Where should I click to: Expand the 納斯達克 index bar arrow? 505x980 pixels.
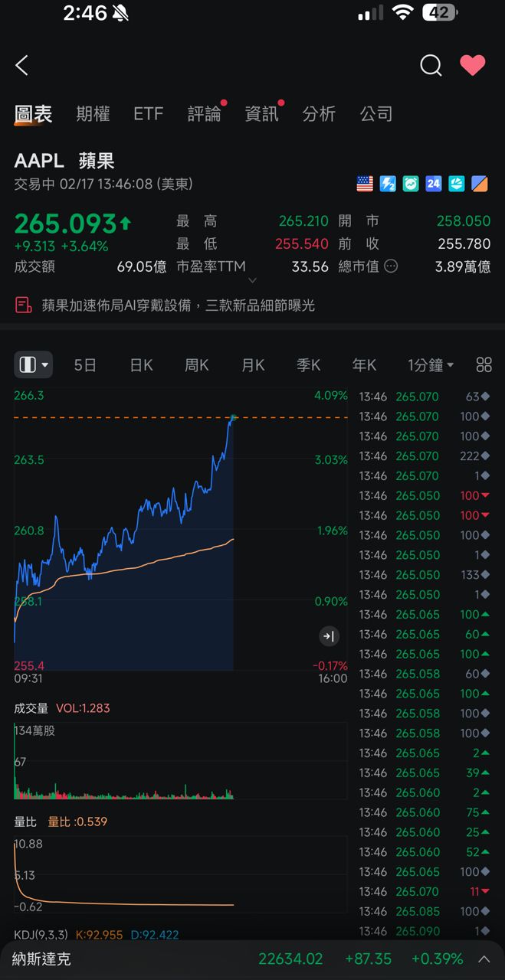pos(484,959)
